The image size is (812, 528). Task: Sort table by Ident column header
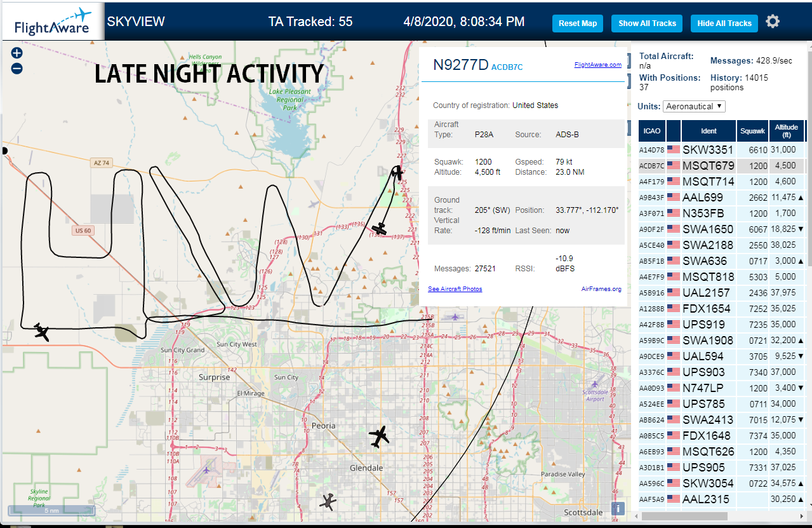[709, 131]
